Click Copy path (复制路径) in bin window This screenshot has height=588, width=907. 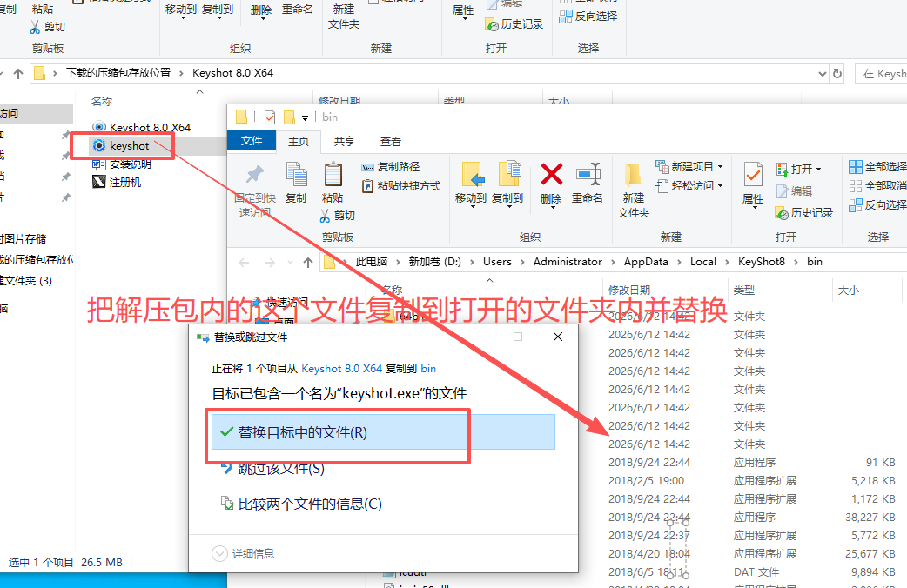391,167
